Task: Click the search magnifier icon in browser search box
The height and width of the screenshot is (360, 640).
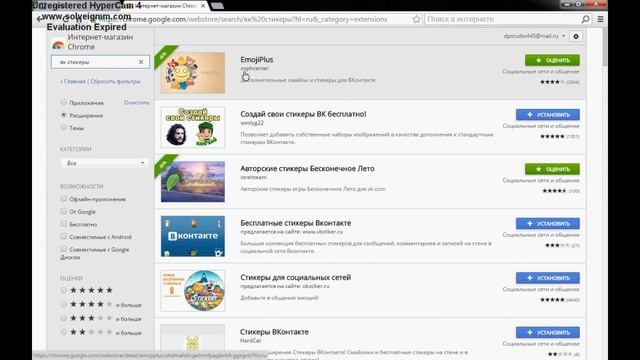Action: click(585, 19)
